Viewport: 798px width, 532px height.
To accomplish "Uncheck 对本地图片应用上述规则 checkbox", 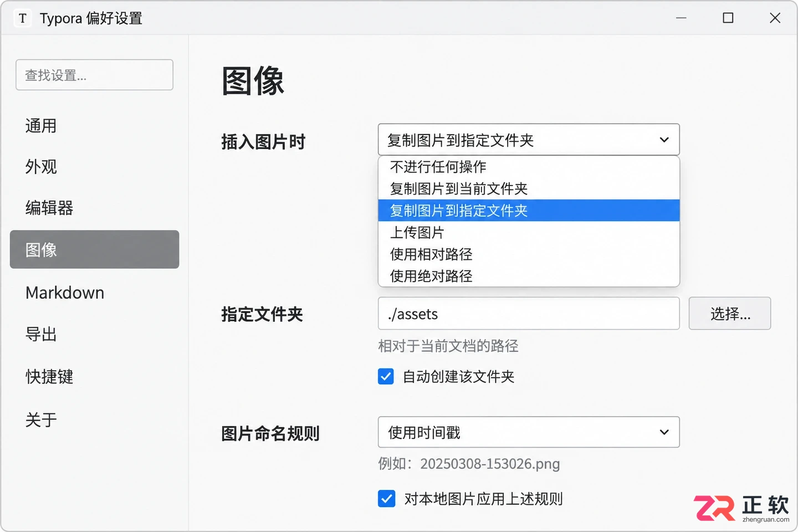I will [386, 499].
